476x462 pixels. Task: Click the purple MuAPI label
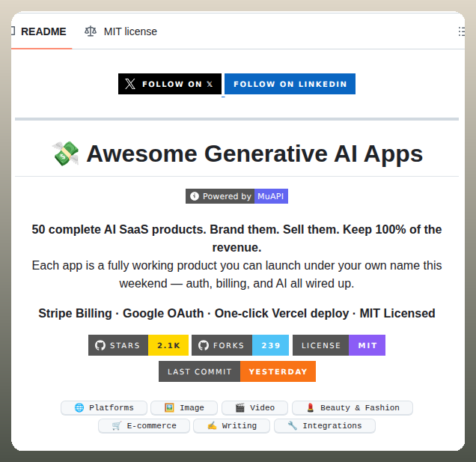271,196
